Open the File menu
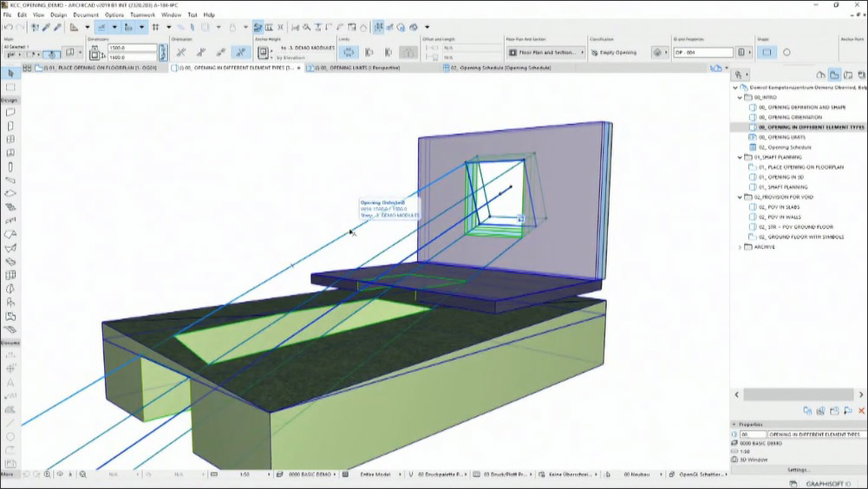This screenshot has height=489, width=868. (7, 15)
